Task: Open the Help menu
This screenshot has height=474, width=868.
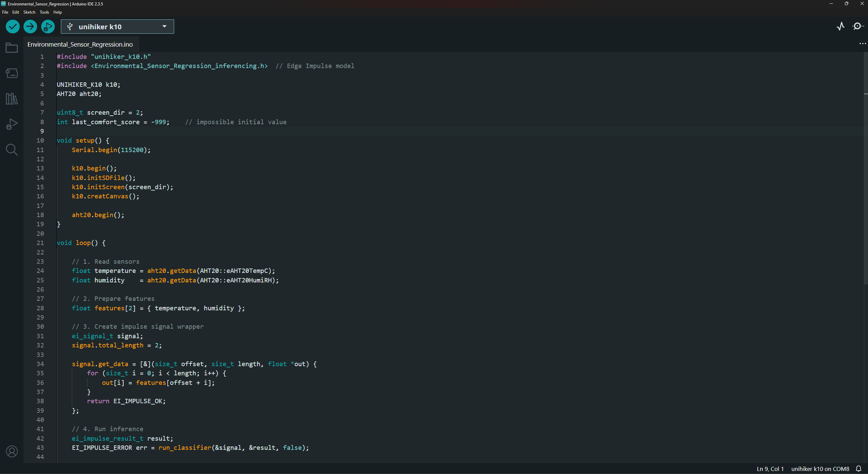Action: tap(58, 12)
